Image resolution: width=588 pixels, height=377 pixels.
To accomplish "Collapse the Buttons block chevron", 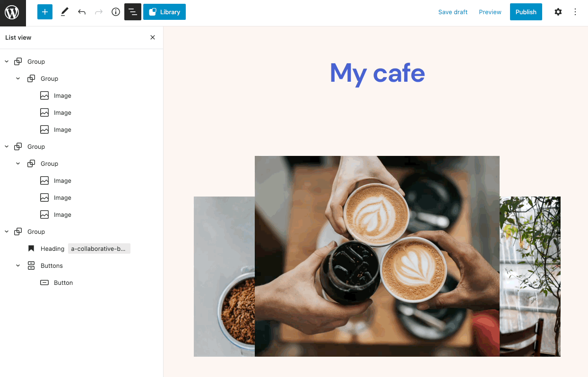I will point(18,266).
